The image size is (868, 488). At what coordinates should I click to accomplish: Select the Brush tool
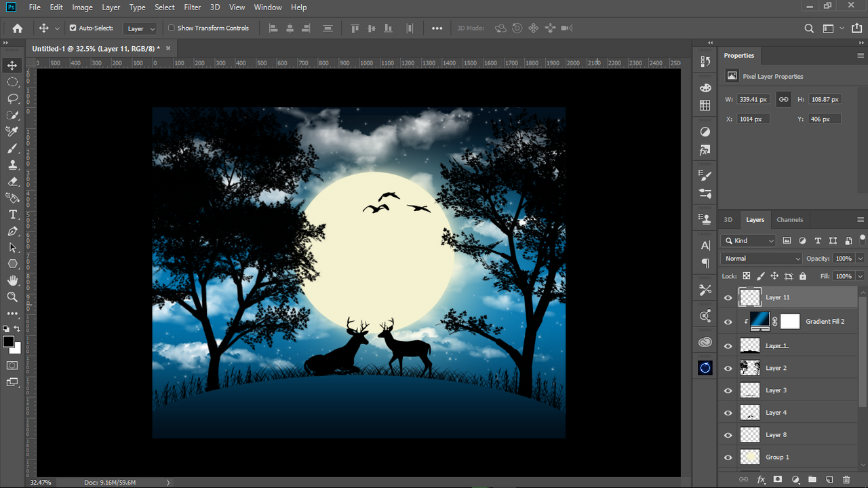tap(12, 148)
